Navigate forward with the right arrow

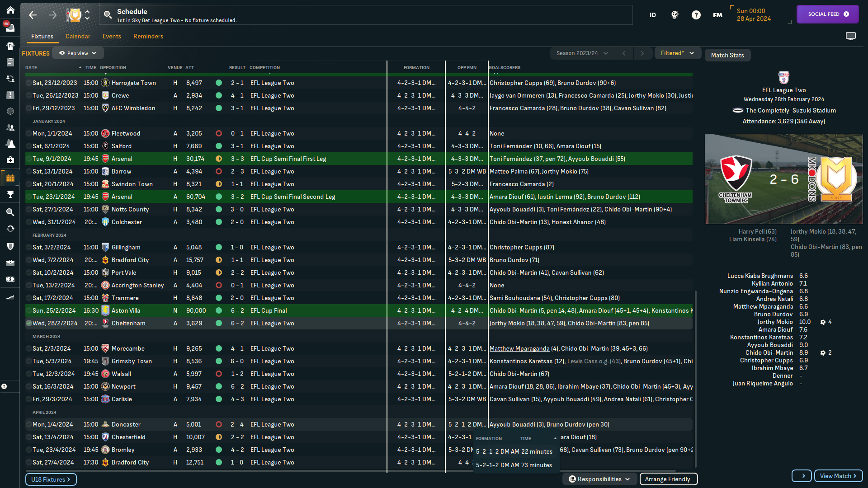[53, 15]
